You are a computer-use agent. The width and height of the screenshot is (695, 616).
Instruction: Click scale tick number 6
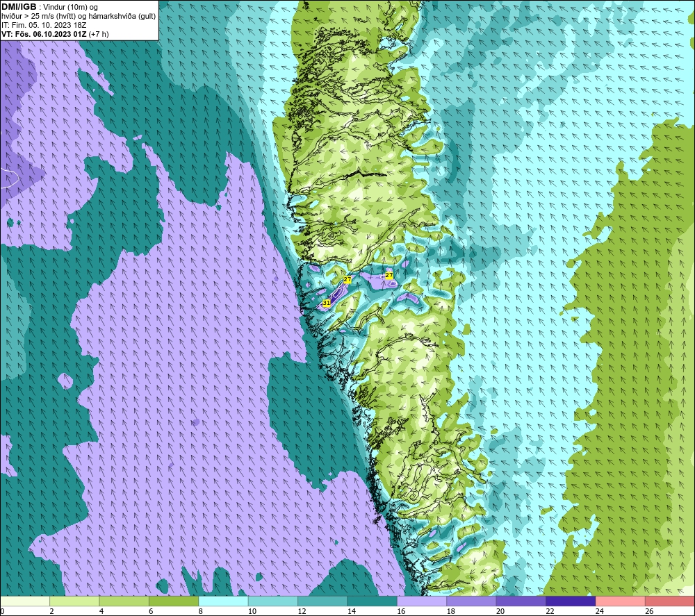click(151, 611)
